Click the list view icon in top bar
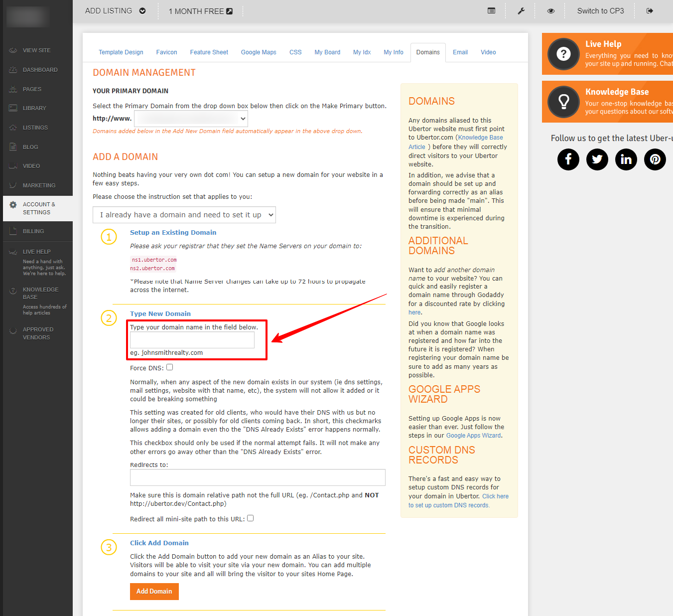673x616 pixels. [x=492, y=11]
